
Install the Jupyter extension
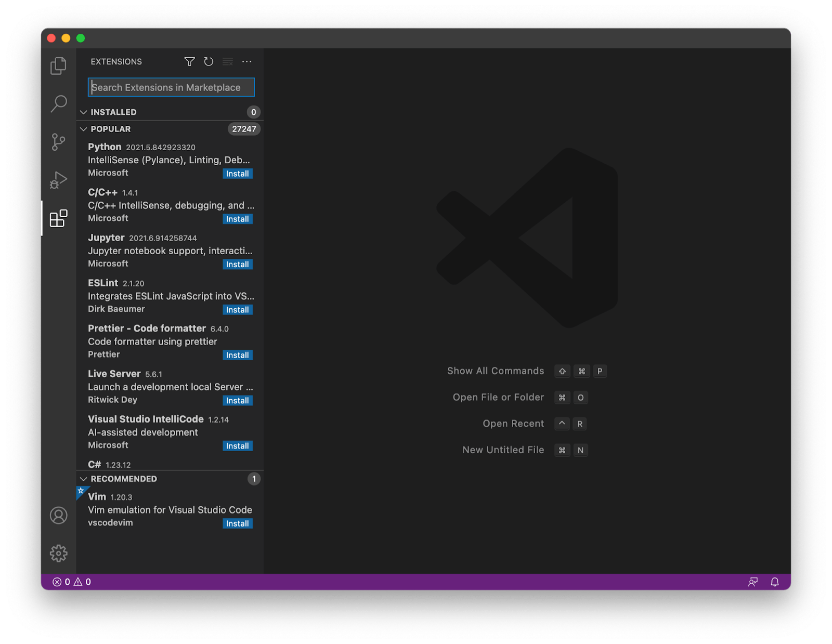point(238,265)
